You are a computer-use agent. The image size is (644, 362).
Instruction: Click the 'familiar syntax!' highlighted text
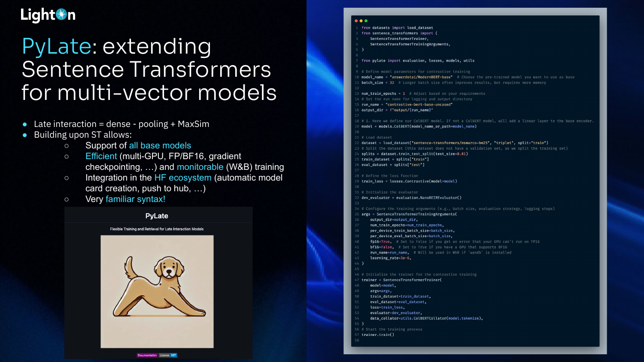pyautogui.click(x=135, y=199)
